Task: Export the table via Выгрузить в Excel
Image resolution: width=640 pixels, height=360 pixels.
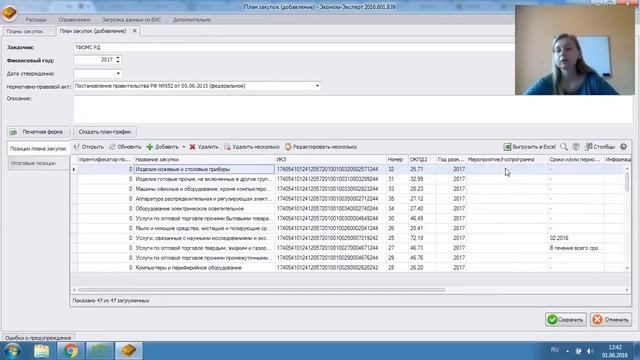Action: 529,147
